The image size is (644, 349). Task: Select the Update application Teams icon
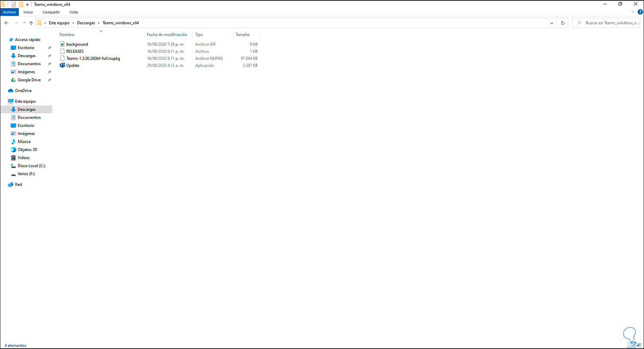62,65
